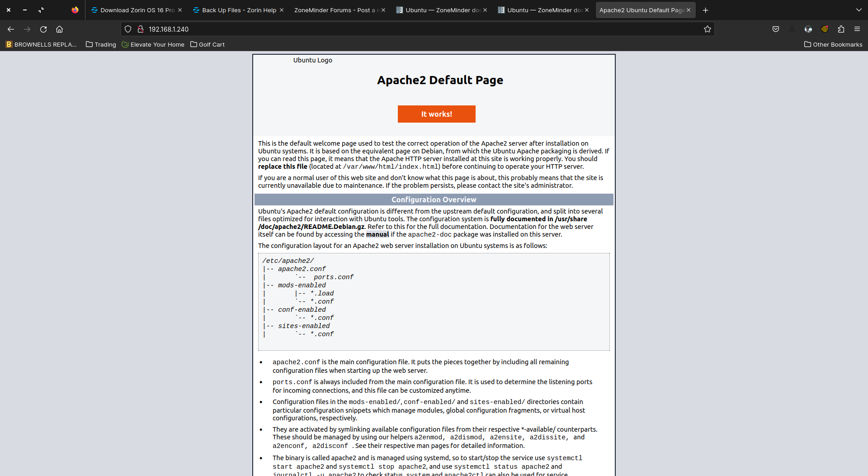Click the /etc/apache2/ line in the config tree

[x=288, y=261]
